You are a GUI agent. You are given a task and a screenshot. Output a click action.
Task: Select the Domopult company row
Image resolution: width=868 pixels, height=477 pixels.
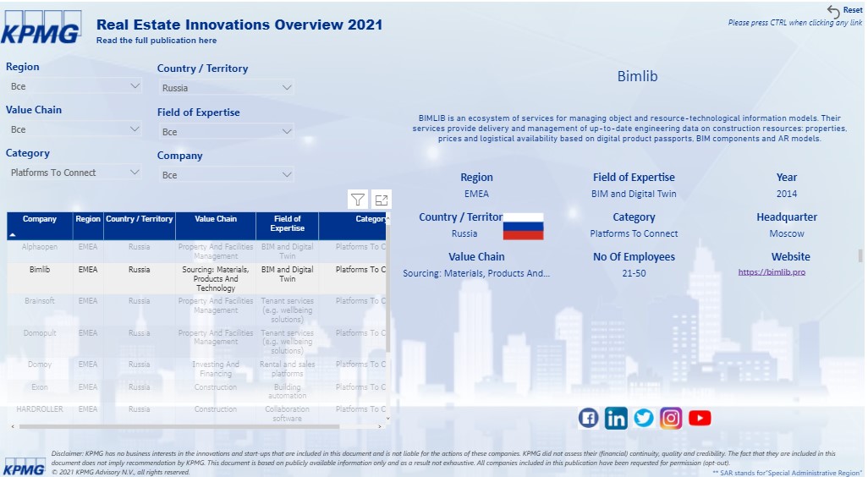point(40,333)
